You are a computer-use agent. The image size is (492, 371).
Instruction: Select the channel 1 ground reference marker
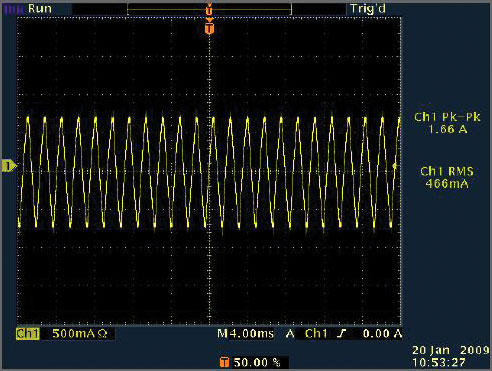pos(8,166)
